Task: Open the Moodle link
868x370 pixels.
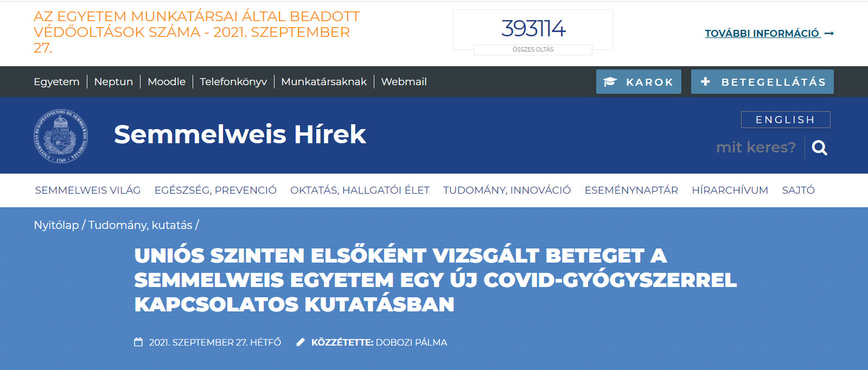Action: [x=167, y=82]
